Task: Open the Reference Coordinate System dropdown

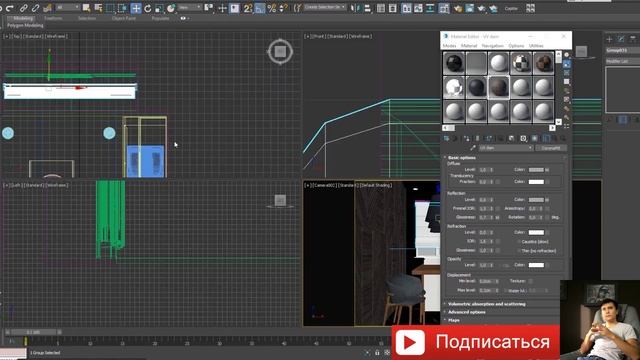Action: pyautogui.click(x=190, y=7)
